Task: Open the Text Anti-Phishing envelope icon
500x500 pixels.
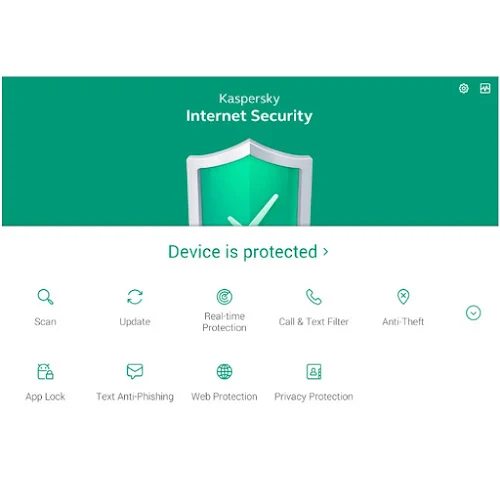Action: pyautogui.click(x=135, y=371)
